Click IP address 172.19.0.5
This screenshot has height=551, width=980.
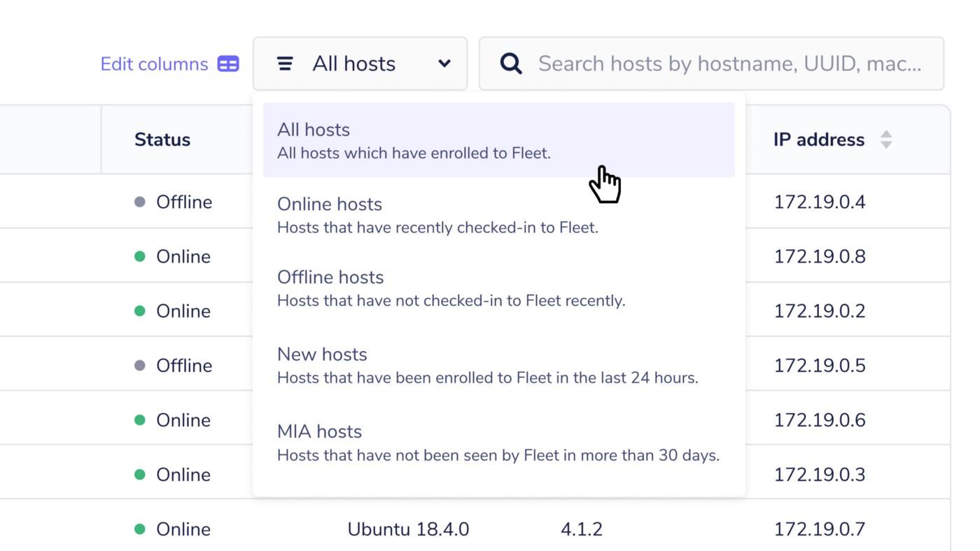(x=820, y=365)
